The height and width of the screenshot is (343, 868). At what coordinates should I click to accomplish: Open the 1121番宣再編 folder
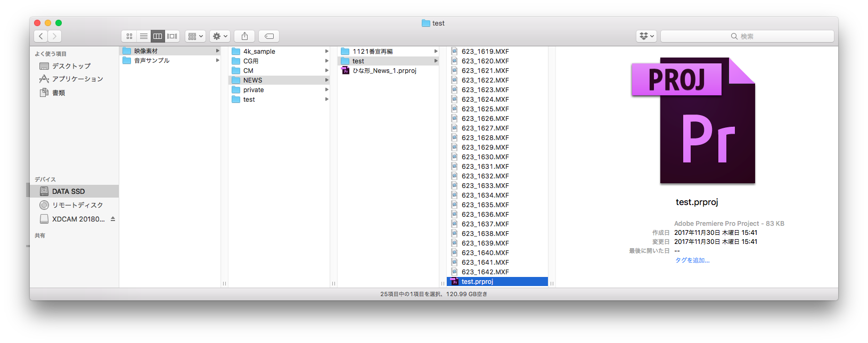pos(388,52)
